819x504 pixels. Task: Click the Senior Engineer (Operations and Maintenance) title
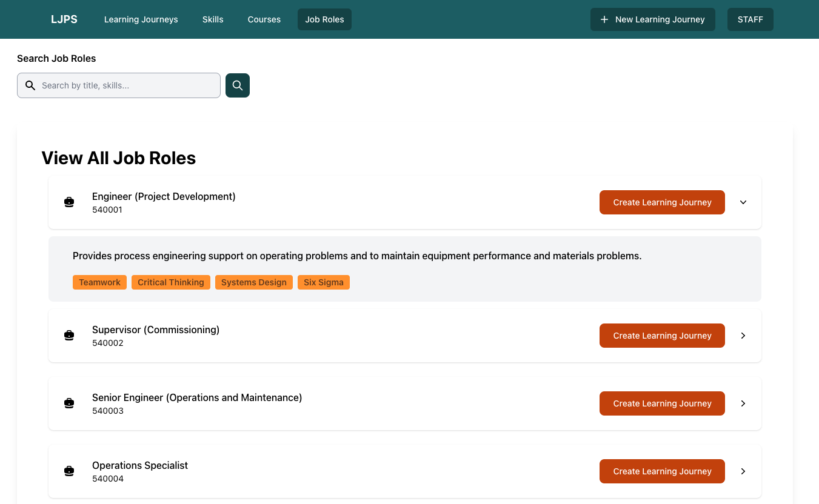[197, 397]
